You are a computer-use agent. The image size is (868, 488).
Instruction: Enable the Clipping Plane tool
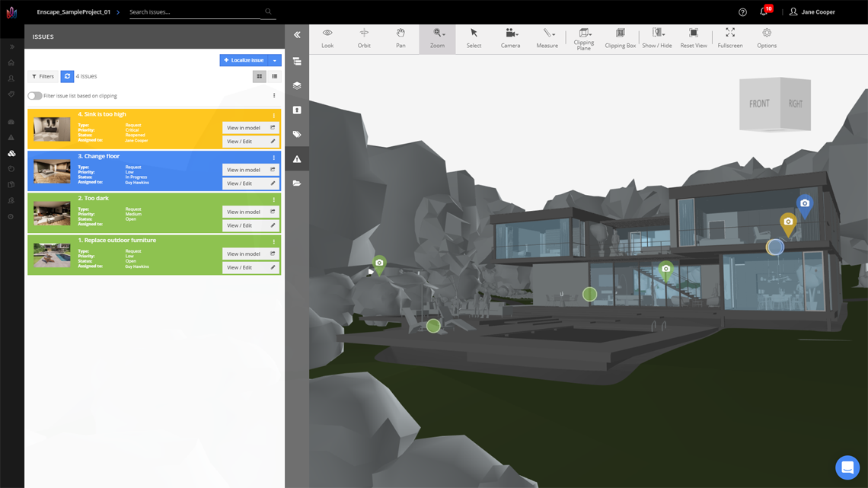pos(583,39)
